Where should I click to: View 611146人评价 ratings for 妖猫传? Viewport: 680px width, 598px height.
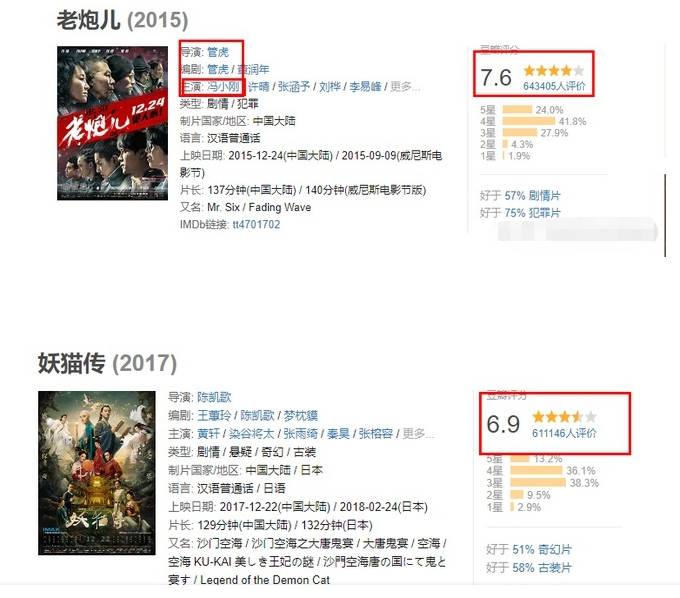tap(564, 433)
